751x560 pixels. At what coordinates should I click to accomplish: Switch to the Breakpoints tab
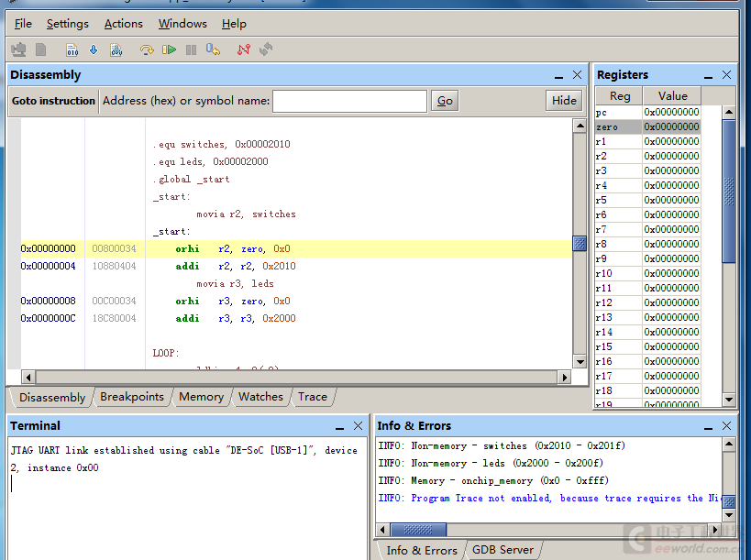point(132,397)
